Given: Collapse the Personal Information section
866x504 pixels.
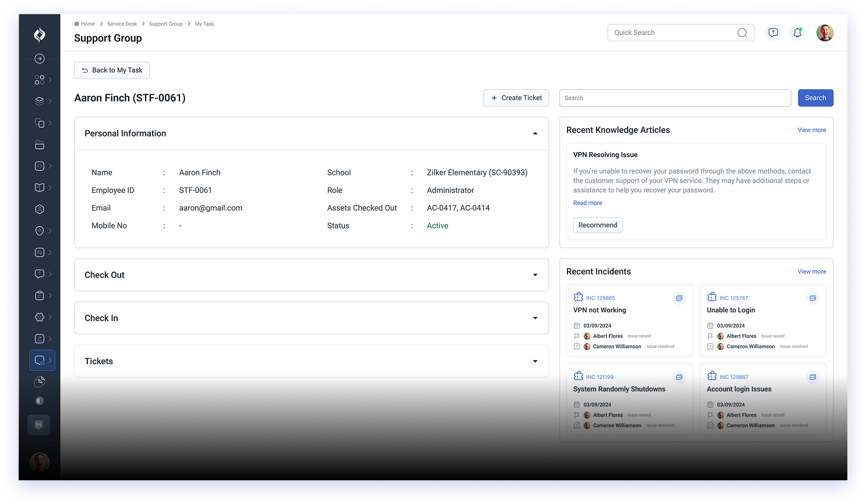Looking at the screenshot, I should coord(535,133).
